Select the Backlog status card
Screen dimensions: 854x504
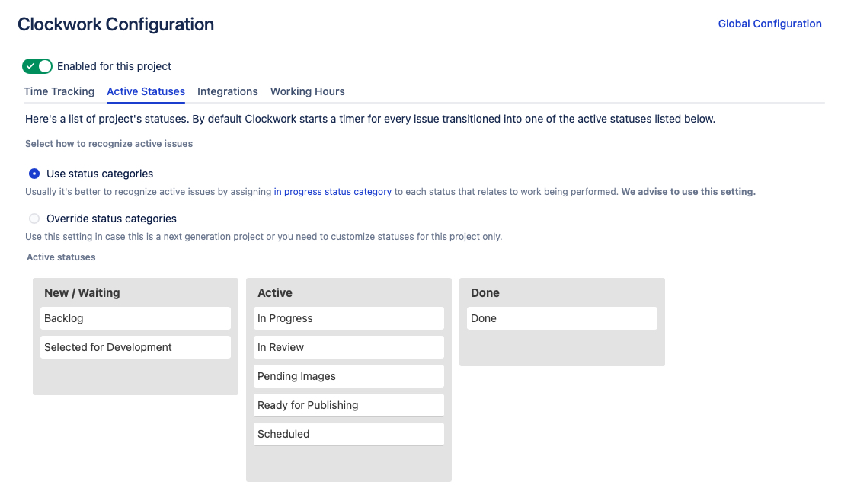[x=136, y=318]
